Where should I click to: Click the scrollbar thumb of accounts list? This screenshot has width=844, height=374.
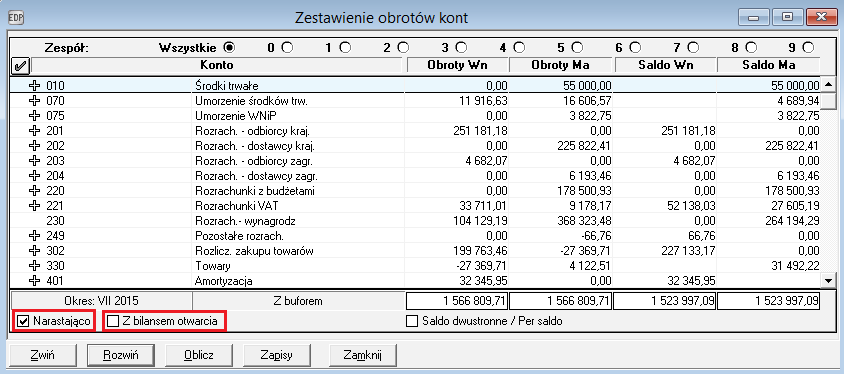(828, 100)
